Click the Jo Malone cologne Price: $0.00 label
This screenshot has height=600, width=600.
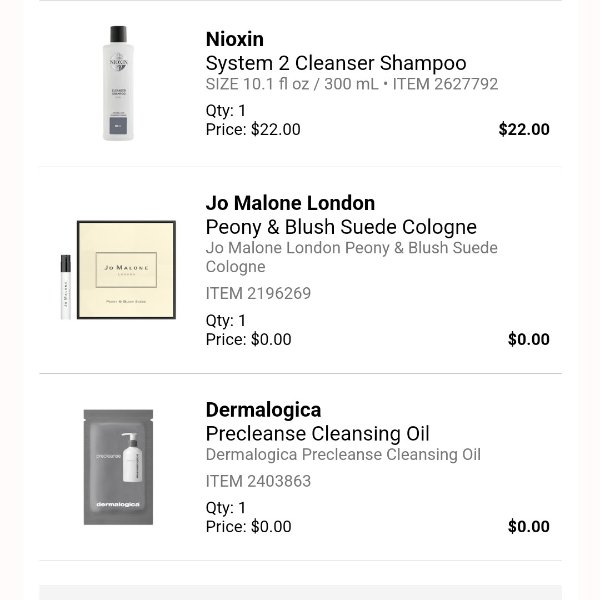(248, 340)
